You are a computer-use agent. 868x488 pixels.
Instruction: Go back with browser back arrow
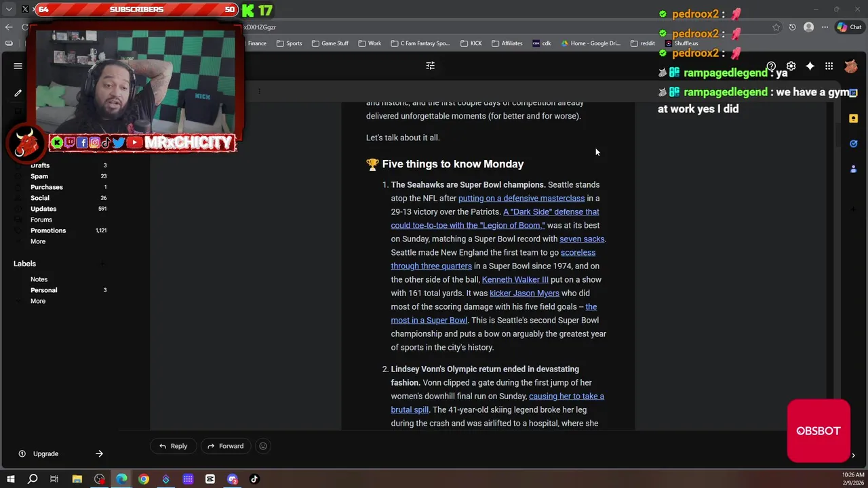(x=8, y=27)
